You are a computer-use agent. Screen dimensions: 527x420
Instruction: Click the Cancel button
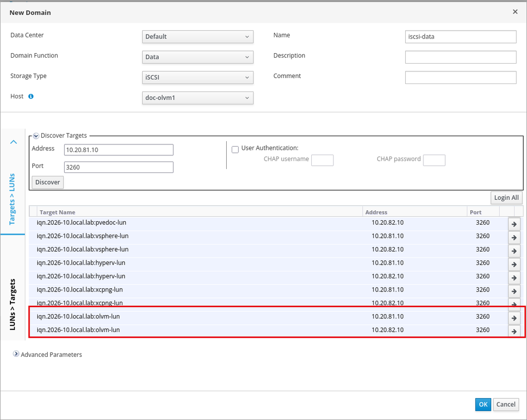[x=506, y=405]
